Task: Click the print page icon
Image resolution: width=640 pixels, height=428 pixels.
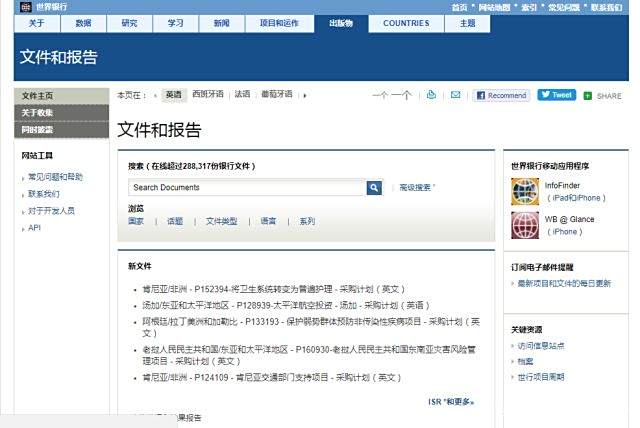Action: (431, 95)
